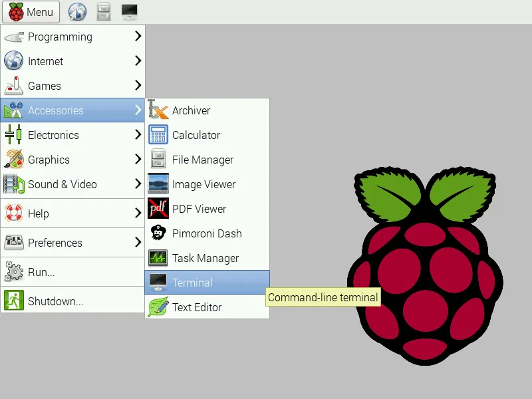The height and width of the screenshot is (399, 532).
Task: Open the Preferences submenu
Action: (72, 243)
